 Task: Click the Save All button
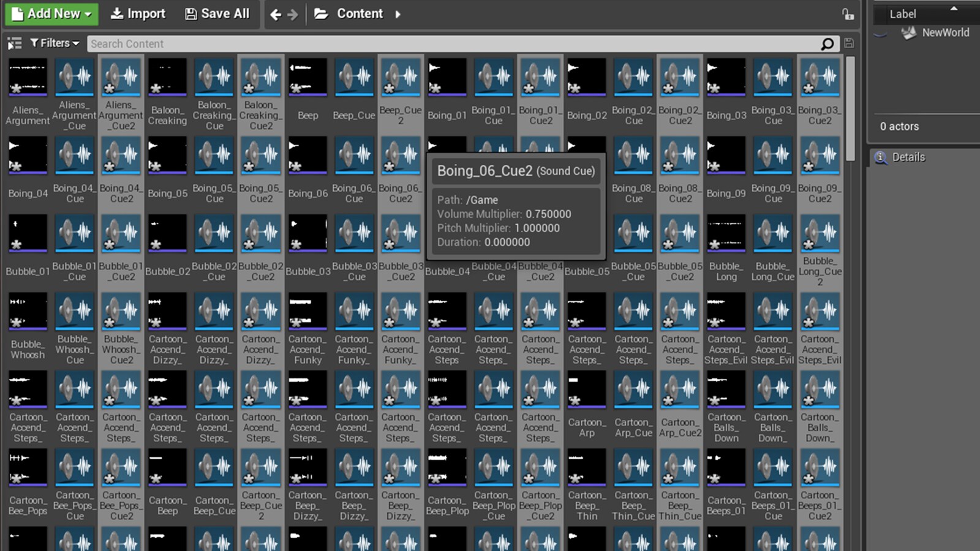tap(217, 13)
